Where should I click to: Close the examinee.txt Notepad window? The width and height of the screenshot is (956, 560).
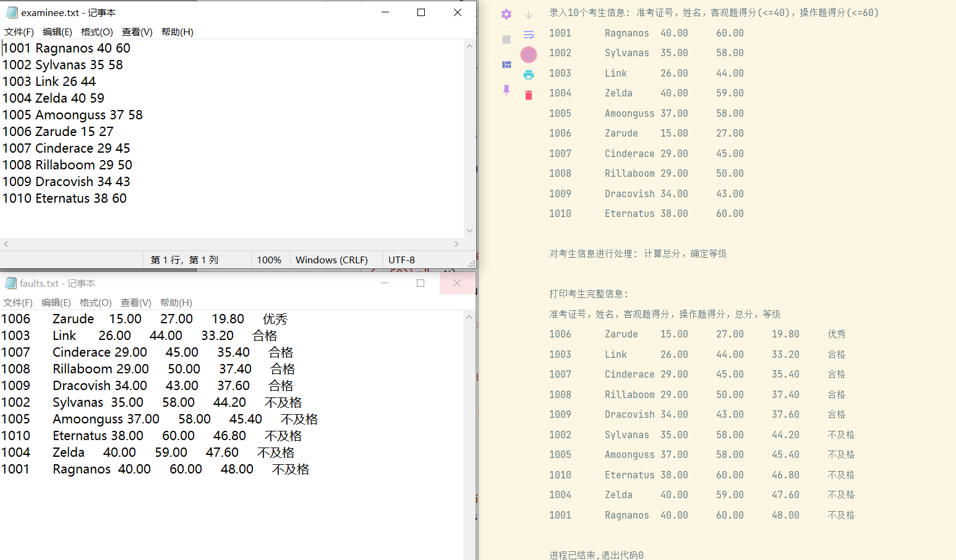pyautogui.click(x=458, y=12)
